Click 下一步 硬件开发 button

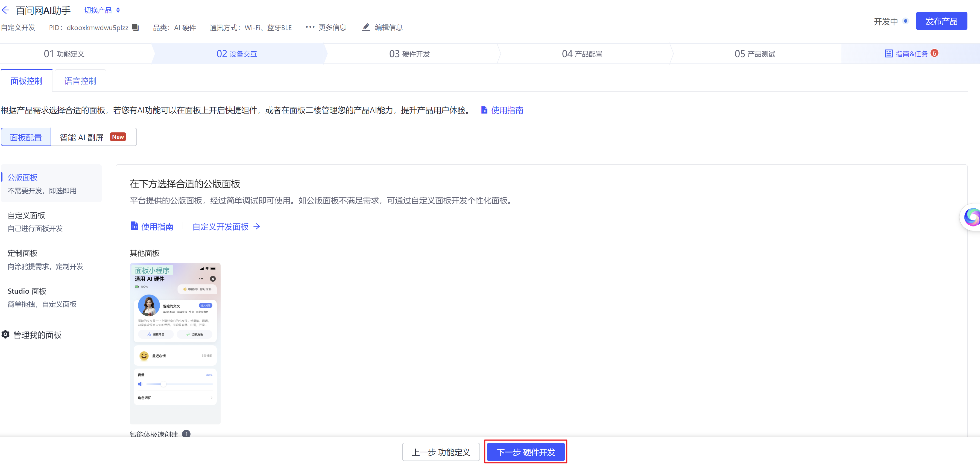(x=525, y=452)
